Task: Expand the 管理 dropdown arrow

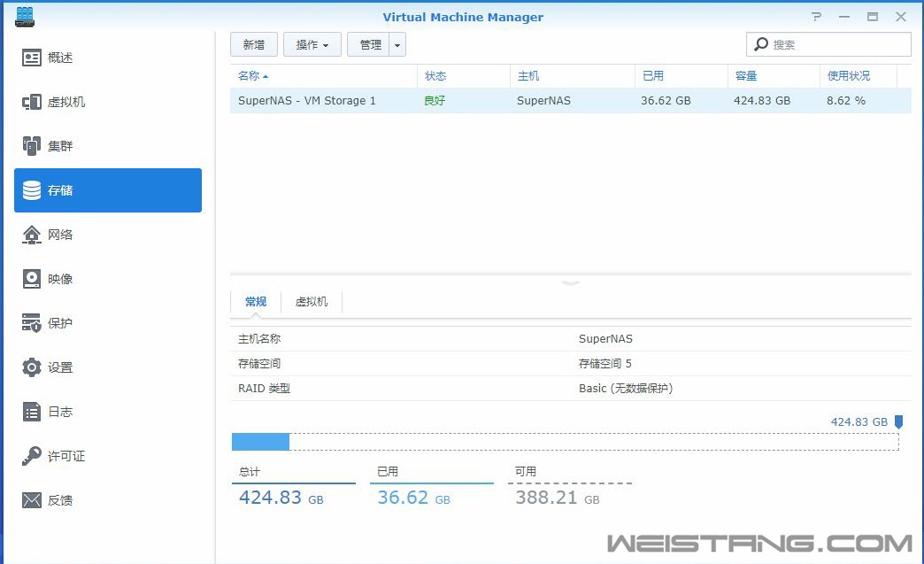Action: [x=396, y=43]
